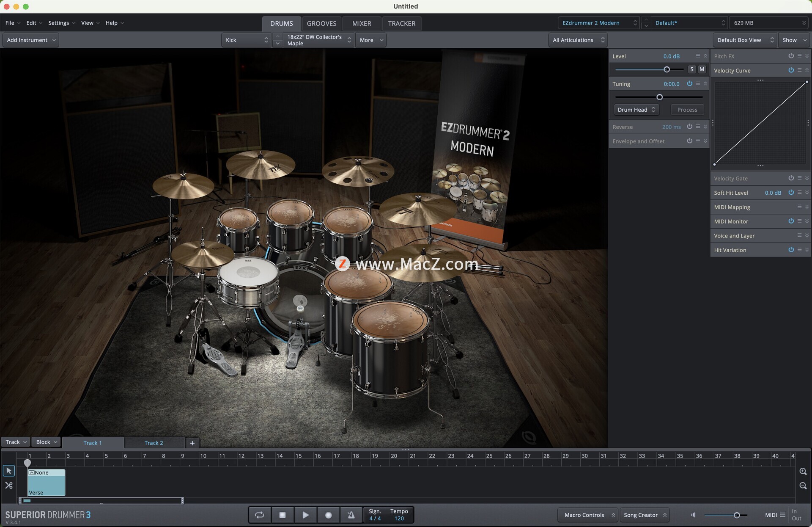
Task: Add a new track with plus button
Action: click(x=192, y=443)
